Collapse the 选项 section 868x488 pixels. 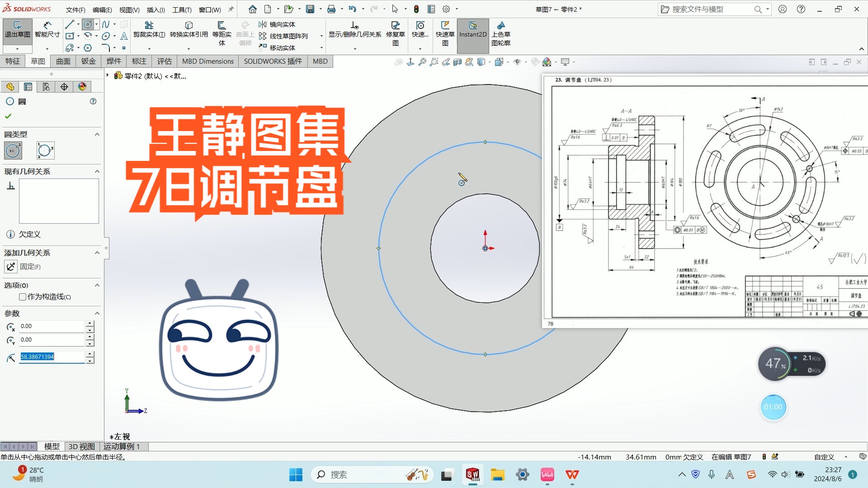point(97,285)
